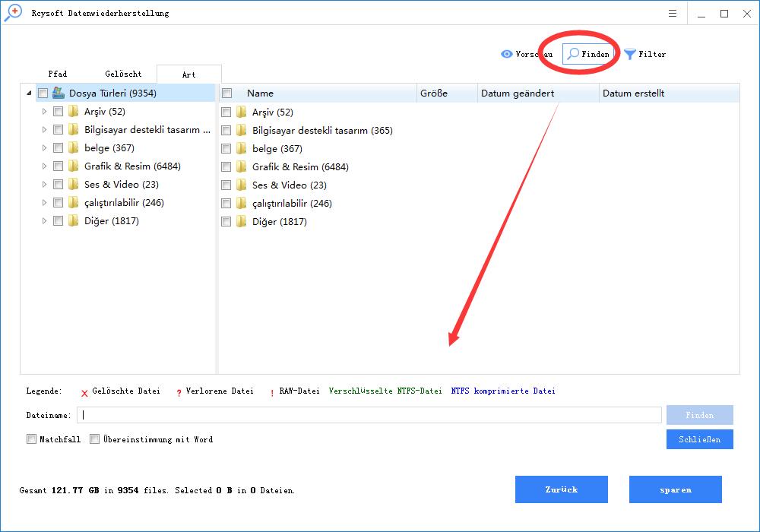Click the belge folder icon in tree
This screenshot has height=532, width=760.
[x=74, y=147]
